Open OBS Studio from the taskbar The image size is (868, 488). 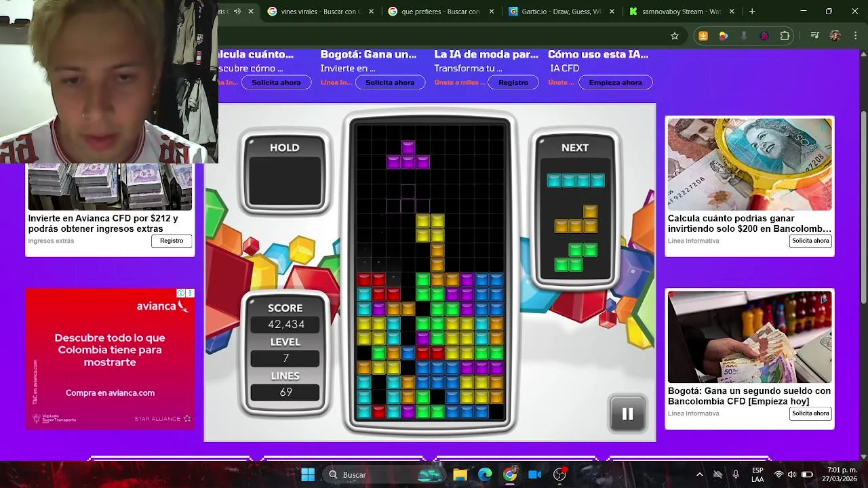tap(559, 474)
